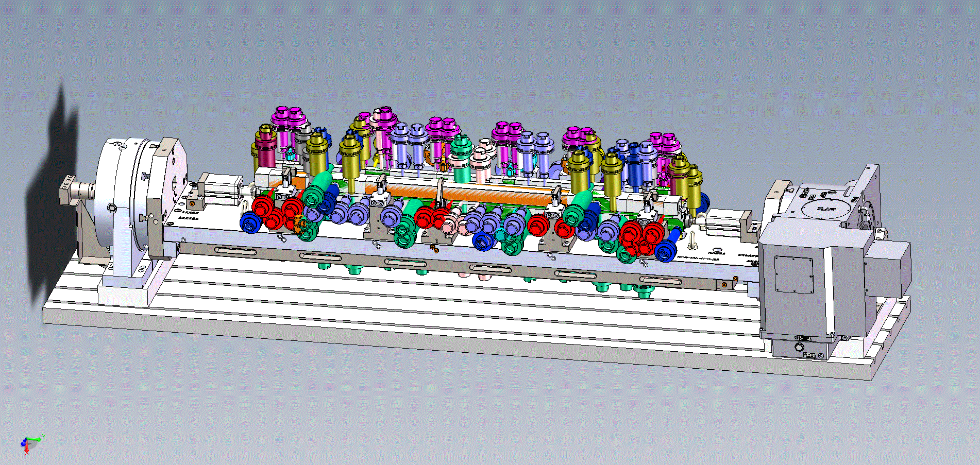Click the round knob under the indexer housing
Image resolution: width=980 pixels, height=465 pixels.
tap(800, 348)
